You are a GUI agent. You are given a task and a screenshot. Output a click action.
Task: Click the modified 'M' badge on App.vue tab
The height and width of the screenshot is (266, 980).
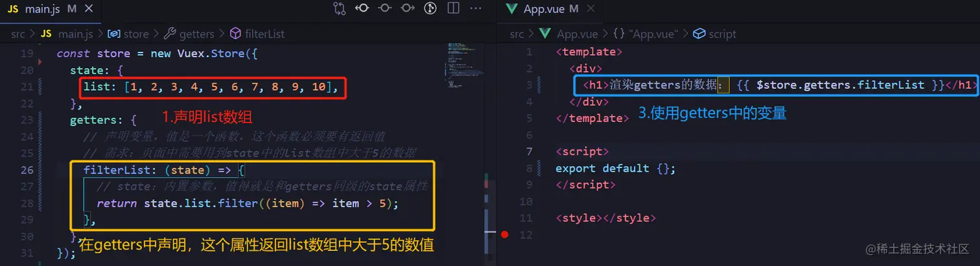pos(574,9)
